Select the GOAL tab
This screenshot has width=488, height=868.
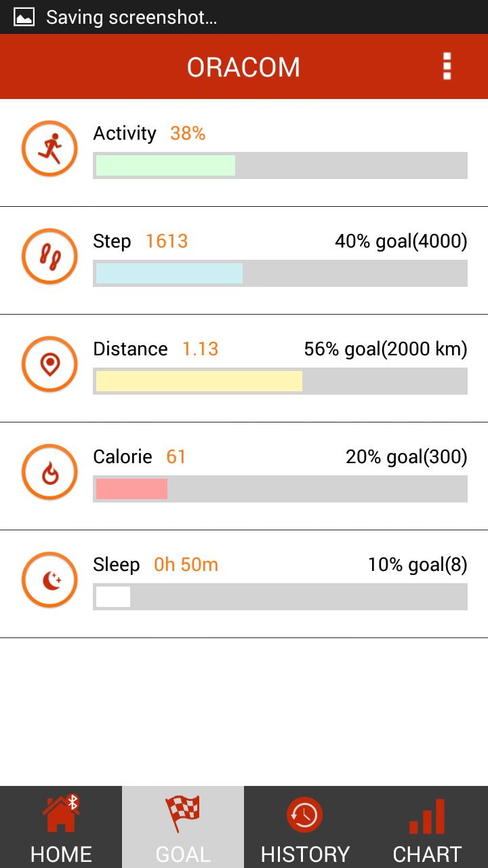click(183, 827)
